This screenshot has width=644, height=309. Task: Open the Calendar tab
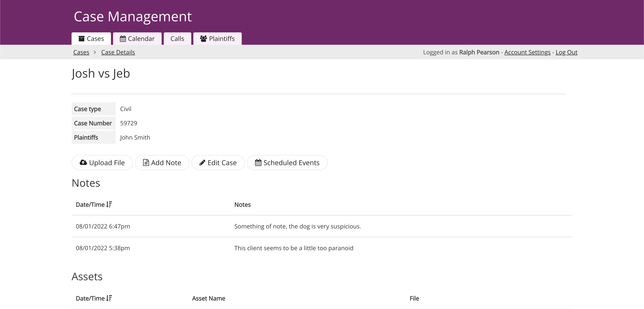(x=141, y=39)
